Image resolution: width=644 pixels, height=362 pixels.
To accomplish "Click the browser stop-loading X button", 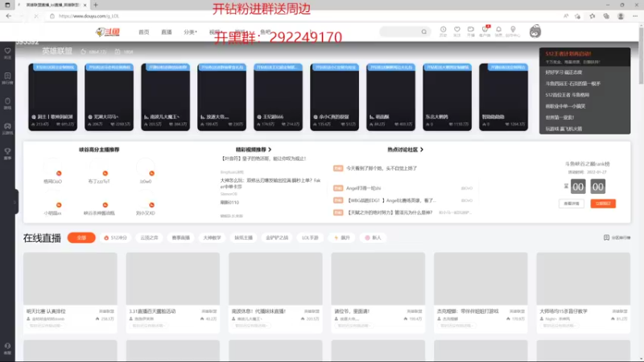I will (36, 16).
